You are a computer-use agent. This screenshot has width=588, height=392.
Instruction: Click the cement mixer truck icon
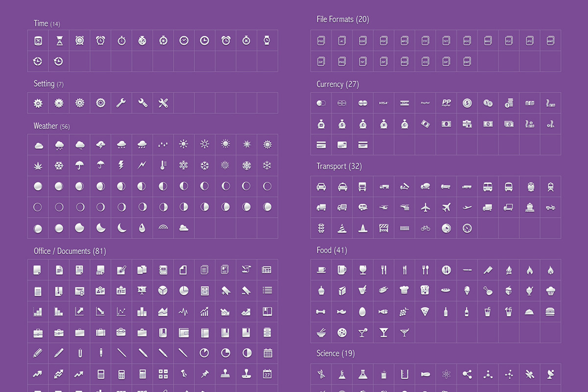click(x=425, y=186)
